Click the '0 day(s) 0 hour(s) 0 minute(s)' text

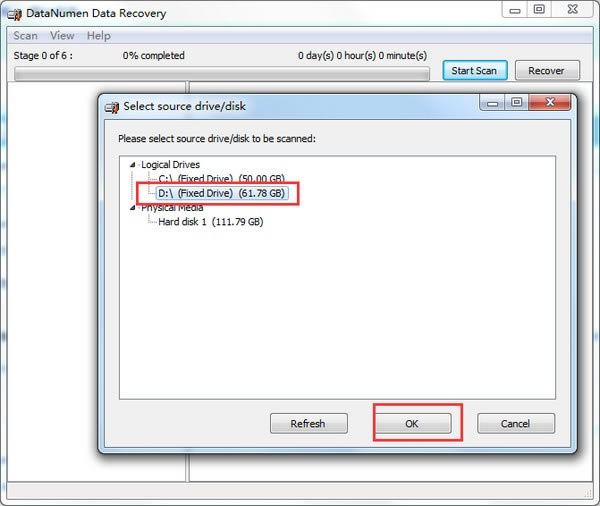[362, 55]
